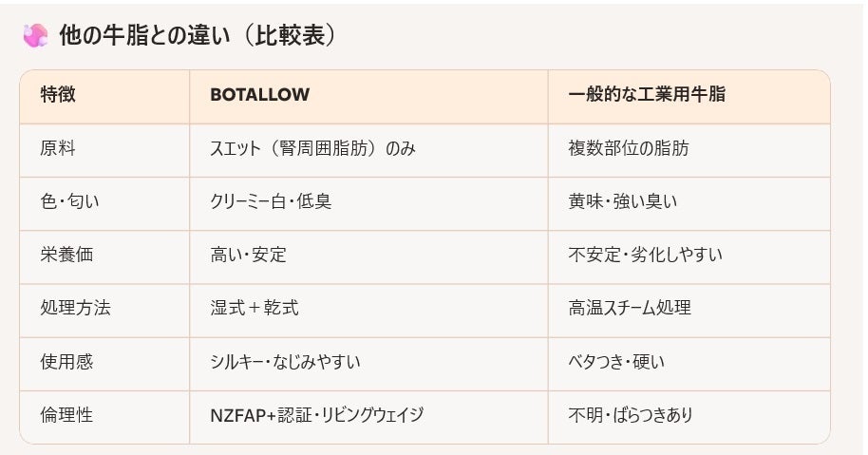This screenshot has width=868, height=455.
Task: Click the 処理方法 row label
Action: (x=75, y=308)
